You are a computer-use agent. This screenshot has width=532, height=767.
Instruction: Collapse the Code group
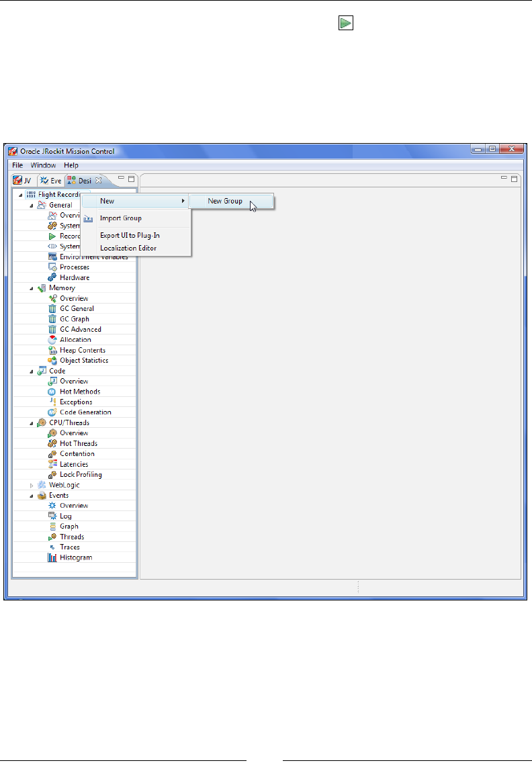point(32,371)
